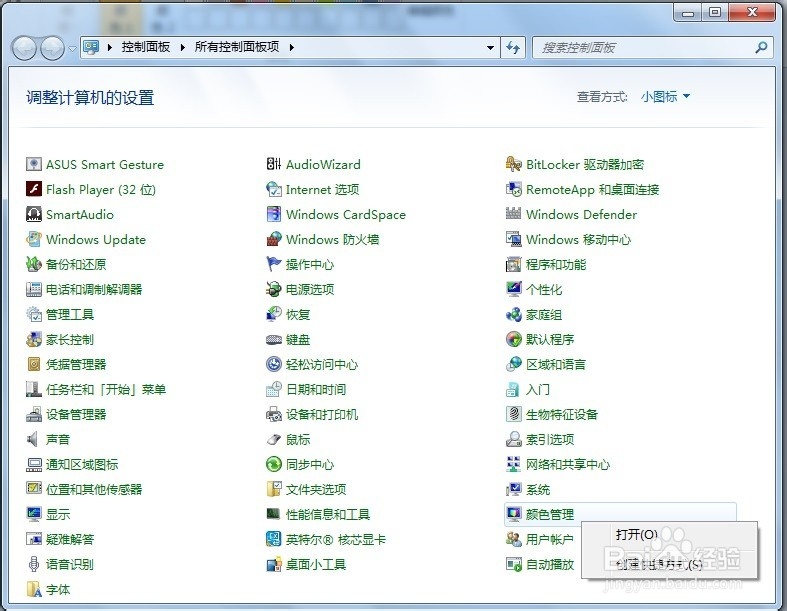Screen dimensions: 787x611
Task: Open the 用户帐户 link
Action: pyautogui.click(x=550, y=539)
